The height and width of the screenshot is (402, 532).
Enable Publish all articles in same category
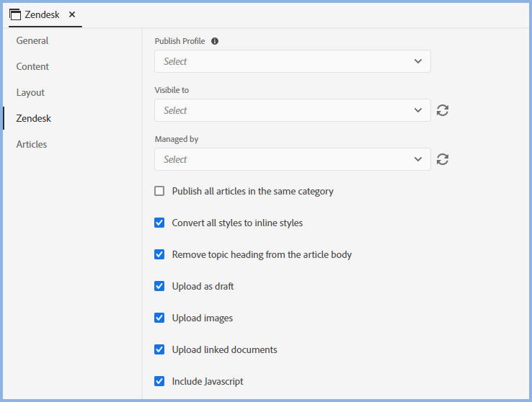(x=160, y=192)
